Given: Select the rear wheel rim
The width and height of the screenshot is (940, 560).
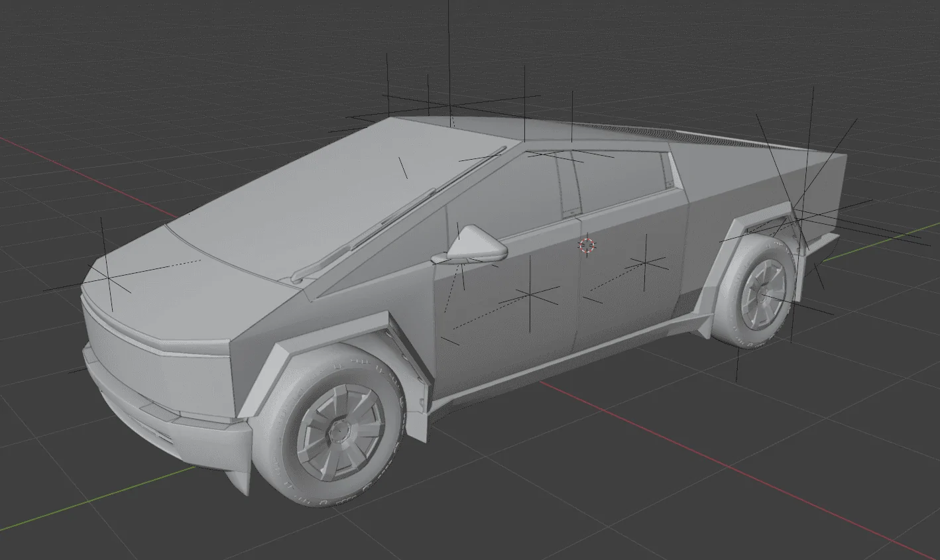Looking at the screenshot, I should (764, 295).
